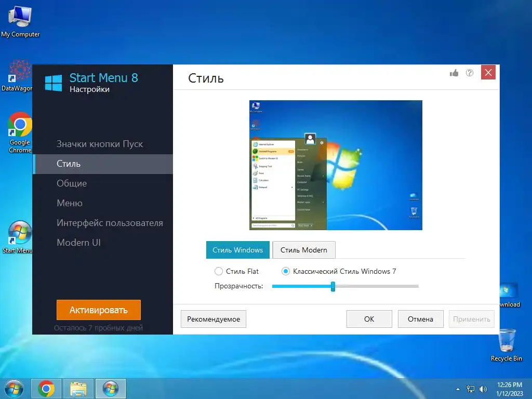Image resolution: width=532 pixels, height=399 pixels.
Task: Switch to the Стиль Windows tab
Action: 237,250
